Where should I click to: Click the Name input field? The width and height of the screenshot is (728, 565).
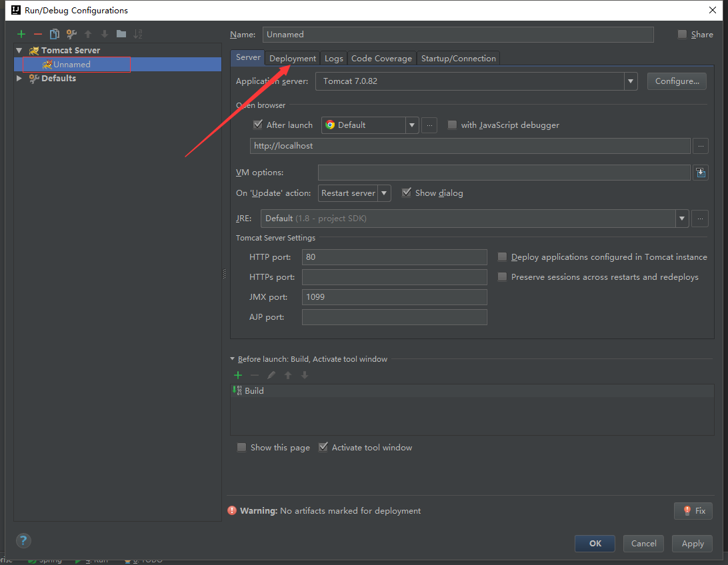pyautogui.click(x=458, y=35)
